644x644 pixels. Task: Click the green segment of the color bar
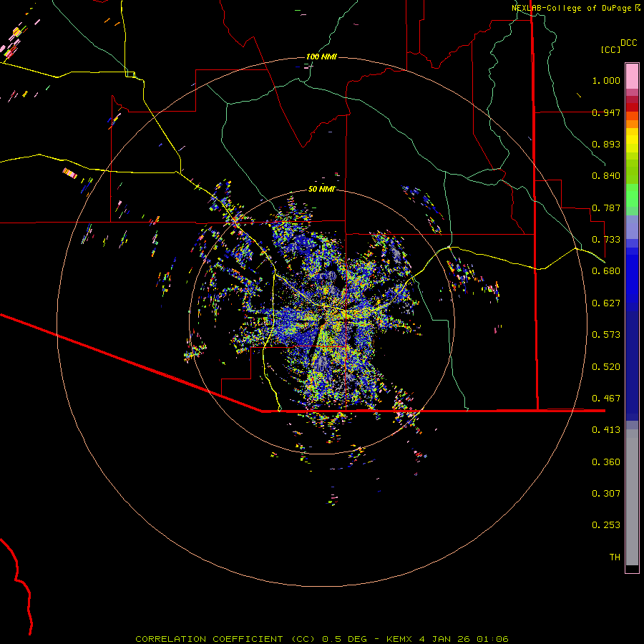tap(632, 195)
